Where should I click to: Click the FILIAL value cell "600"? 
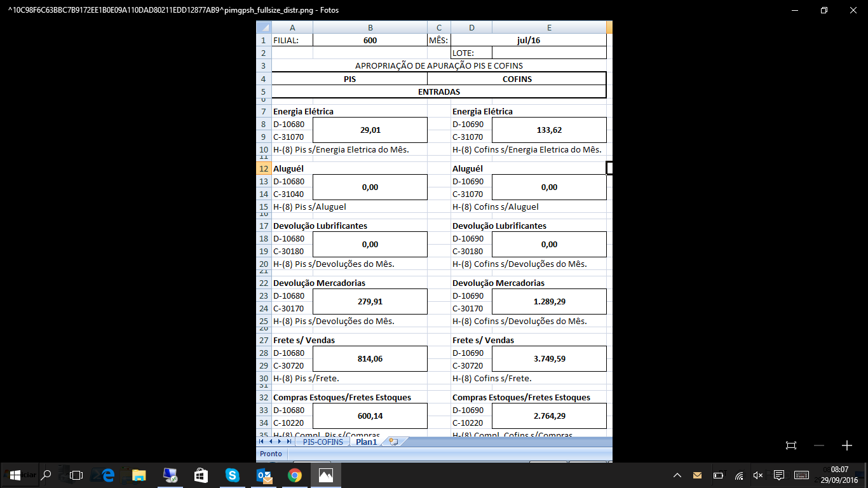pos(370,40)
